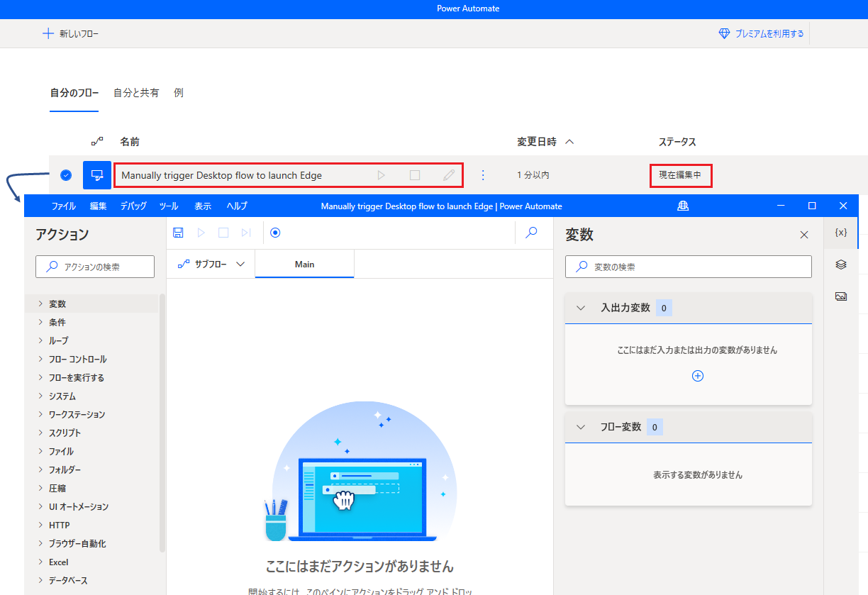Edit the flow with the pencil icon
Image resolution: width=868 pixels, height=595 pixels.
pyautogui.click(x=449, y=175)
